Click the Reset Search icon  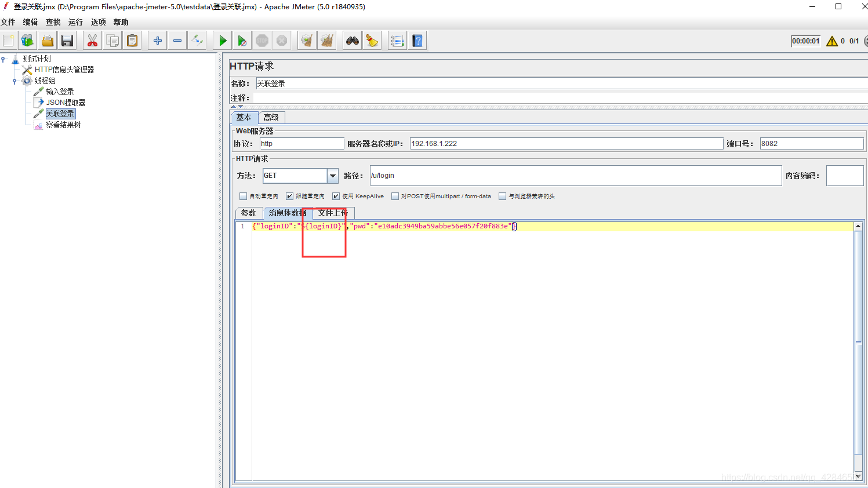(372, 41)
